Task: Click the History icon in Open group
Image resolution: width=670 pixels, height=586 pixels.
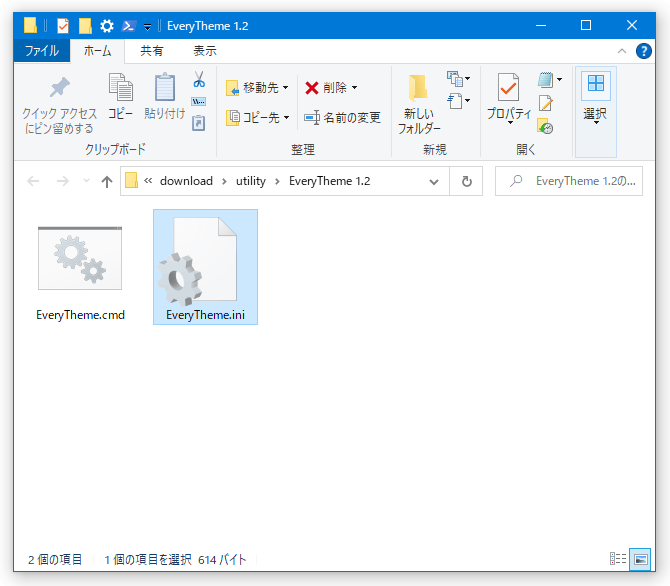Action: click(545, 127)
